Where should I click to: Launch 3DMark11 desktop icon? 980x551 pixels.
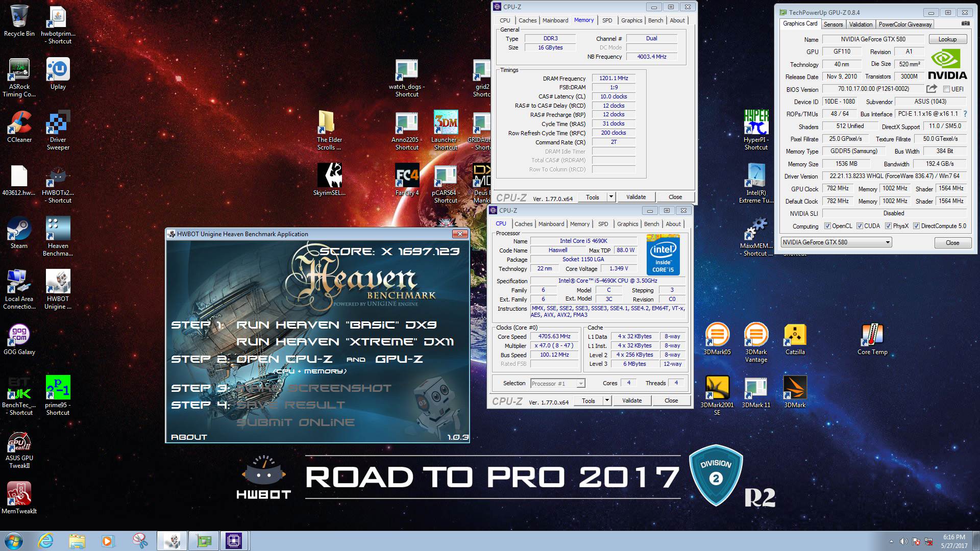(756, 392)
